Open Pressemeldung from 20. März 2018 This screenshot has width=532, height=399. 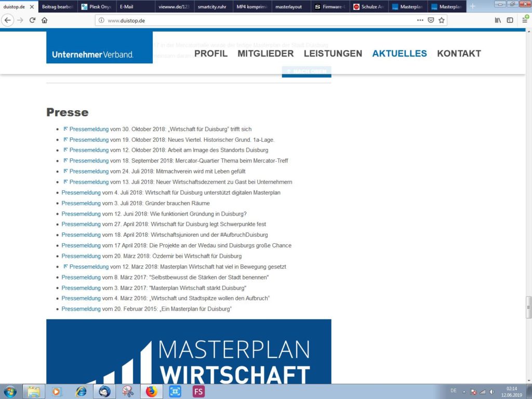pyautogui.click(x=81, y=256)
